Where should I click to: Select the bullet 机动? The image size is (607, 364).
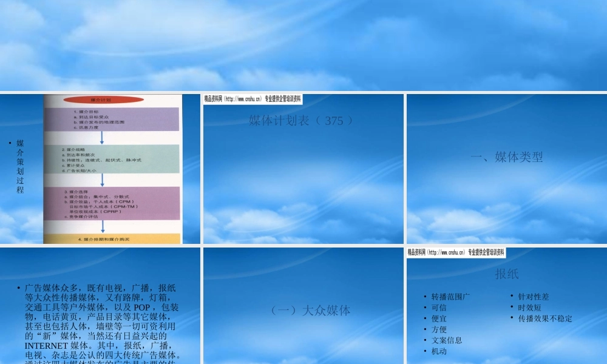click(439, 351)
